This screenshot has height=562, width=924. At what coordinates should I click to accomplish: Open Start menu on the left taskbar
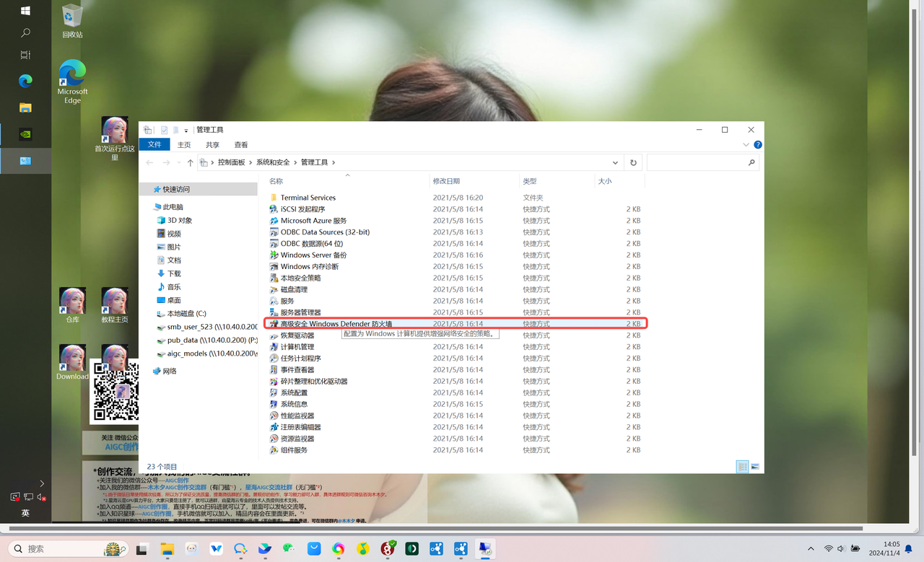coord(25,11)
